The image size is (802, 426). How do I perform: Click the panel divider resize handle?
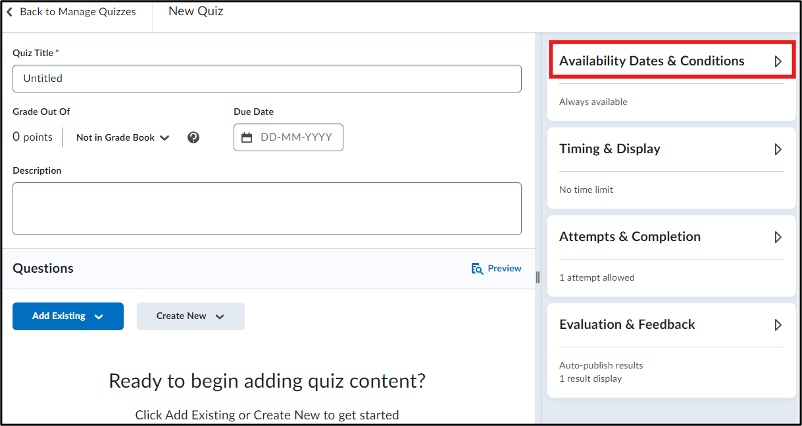point(538,277)
